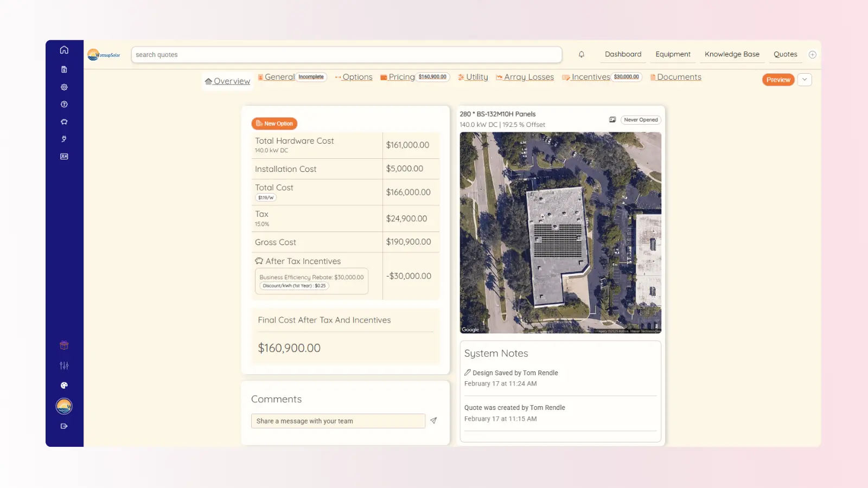Click the $5,000.00 installation cost value

click(405, 169)
